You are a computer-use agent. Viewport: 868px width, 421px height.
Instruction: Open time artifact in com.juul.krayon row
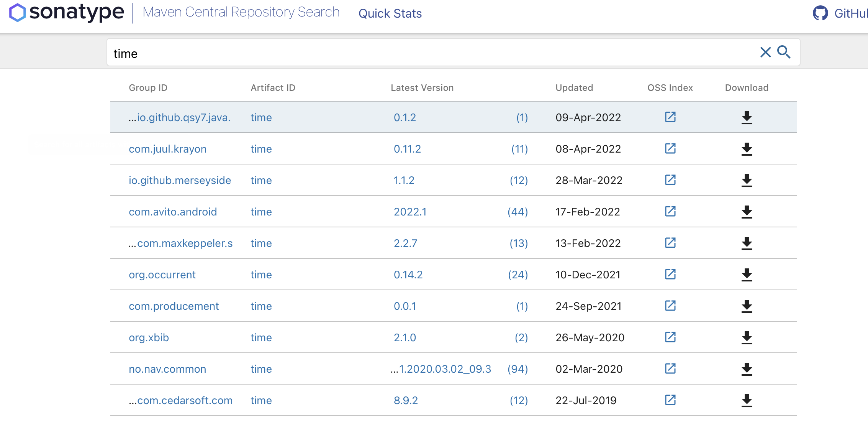261,149
